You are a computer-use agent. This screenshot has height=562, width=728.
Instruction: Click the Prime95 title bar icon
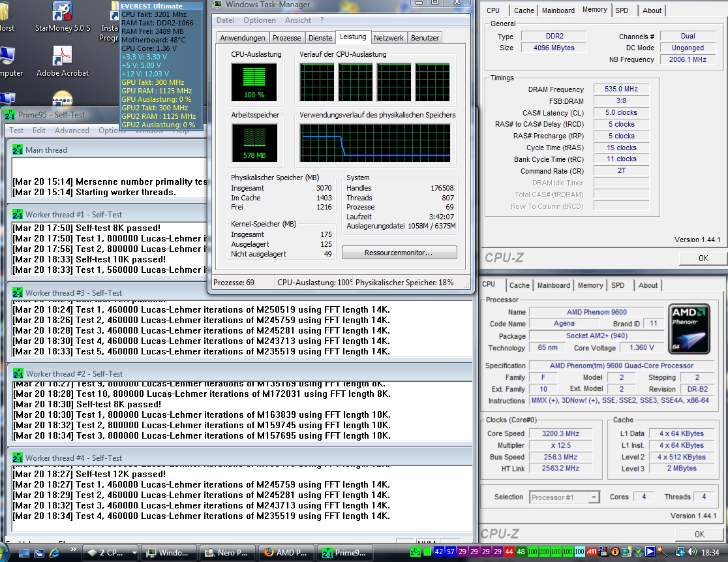pyautogui.click(x=10, y=115)
